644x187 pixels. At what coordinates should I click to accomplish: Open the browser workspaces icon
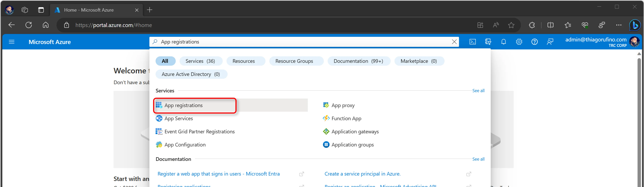point(25,10)
